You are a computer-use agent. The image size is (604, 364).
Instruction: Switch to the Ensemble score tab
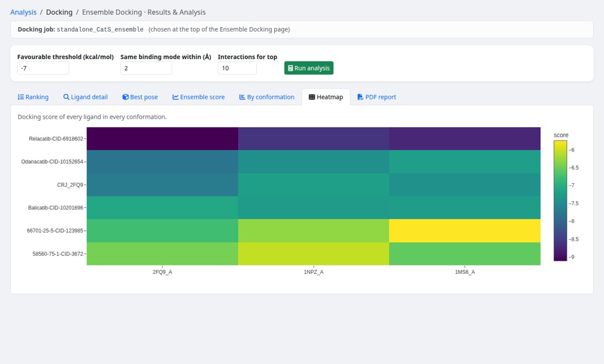198,97
